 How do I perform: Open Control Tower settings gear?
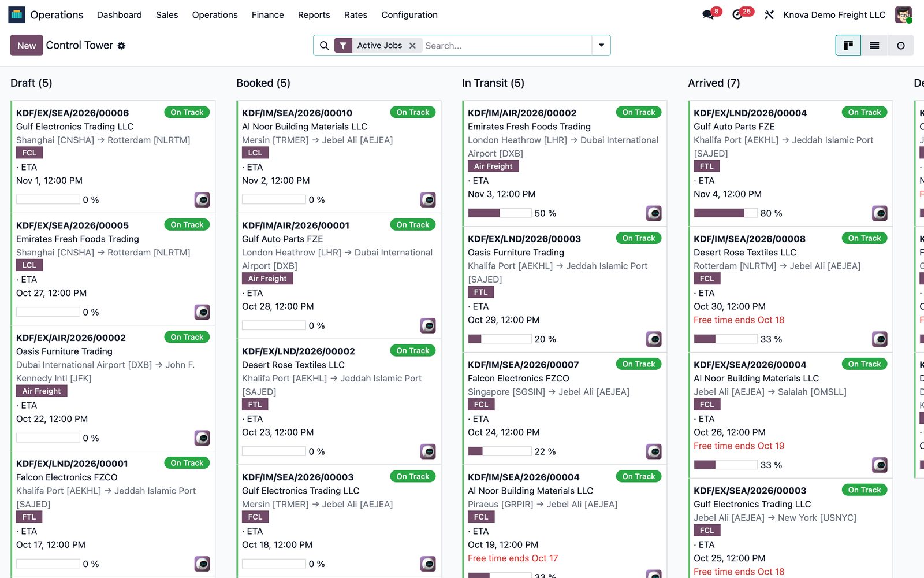121,46
